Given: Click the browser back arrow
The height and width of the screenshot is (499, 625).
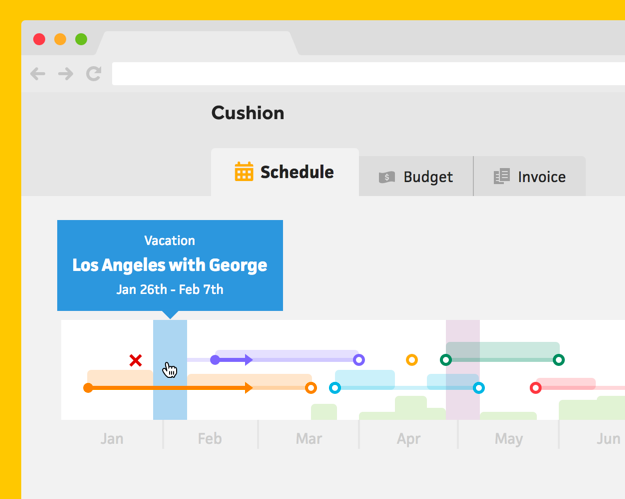Looking at the screenshot, I should (x=38, y=74).
